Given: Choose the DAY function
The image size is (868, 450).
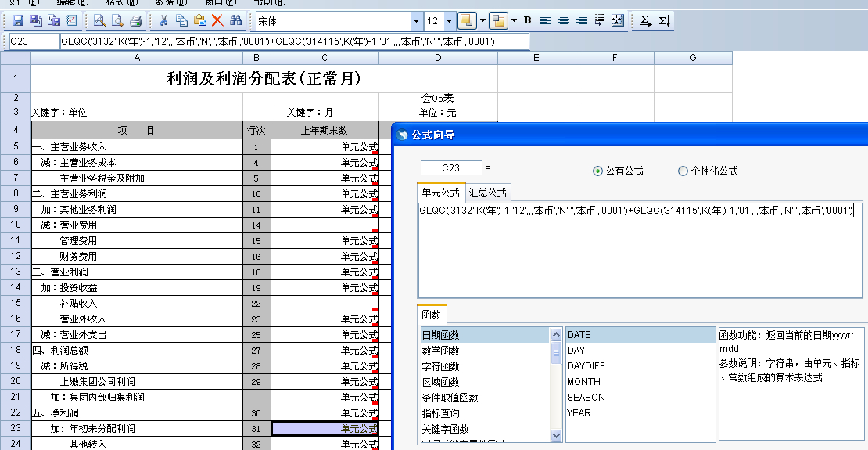Looking at the screenshot, I should pyautogui.click(x=640, y=351).
